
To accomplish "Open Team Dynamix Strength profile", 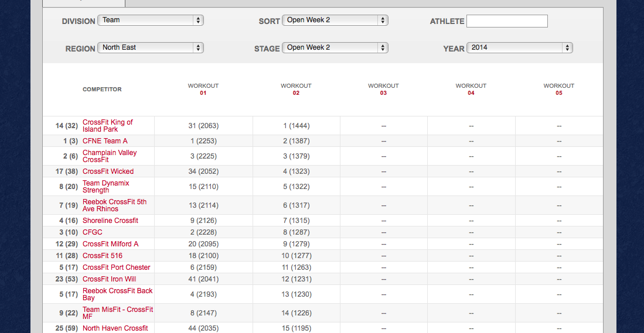I will pyautogui.click(x=106, y=187).
